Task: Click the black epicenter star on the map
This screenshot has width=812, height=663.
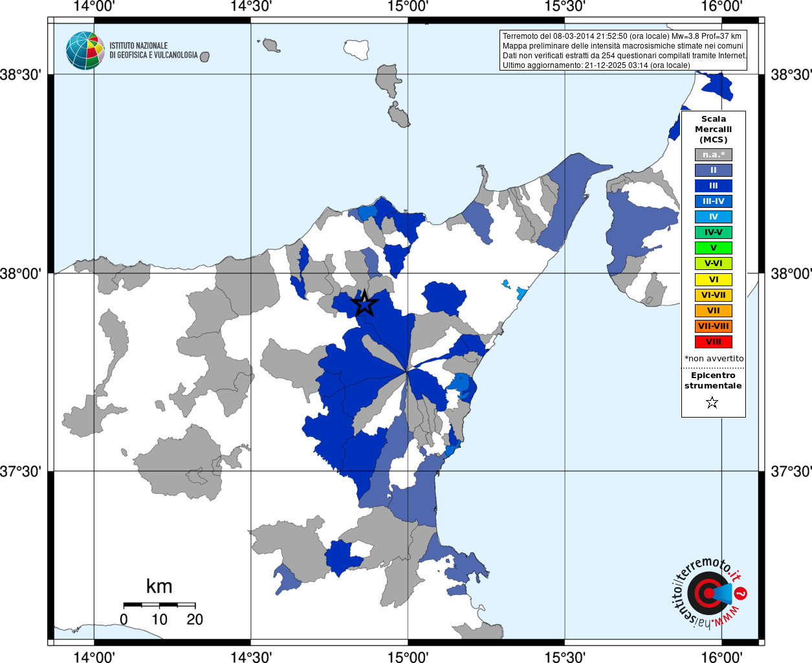Action: pos(365,302)
